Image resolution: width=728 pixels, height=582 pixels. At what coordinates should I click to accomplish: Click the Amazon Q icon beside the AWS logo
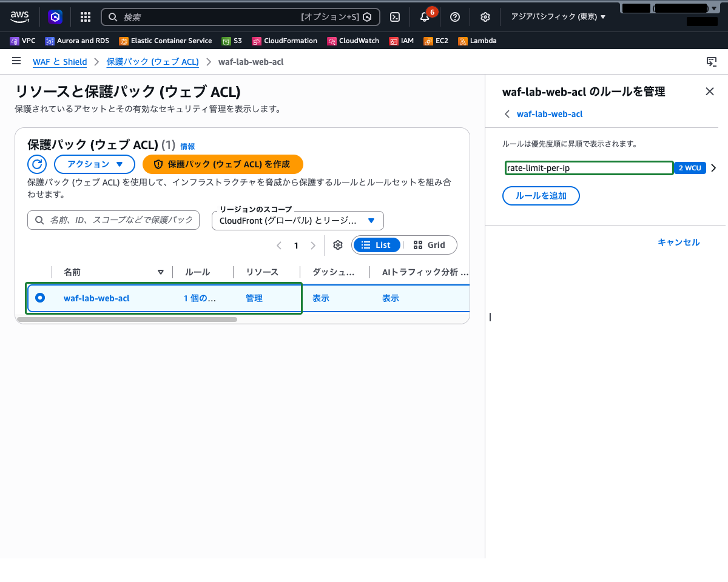coord(55,17)
